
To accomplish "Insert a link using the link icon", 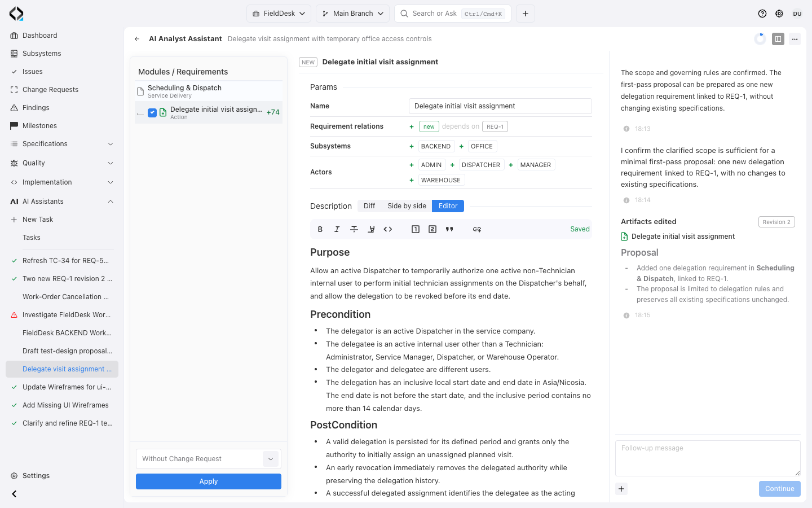I will pyautogui.click(x=477, y=229).
